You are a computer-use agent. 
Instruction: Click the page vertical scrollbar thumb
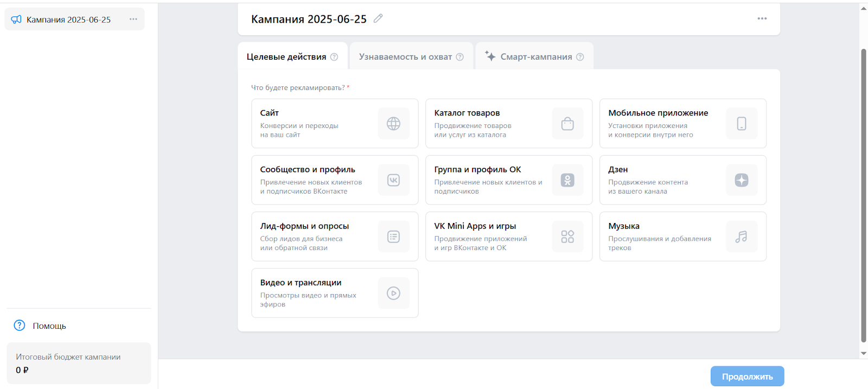click(x=864, y=195)
